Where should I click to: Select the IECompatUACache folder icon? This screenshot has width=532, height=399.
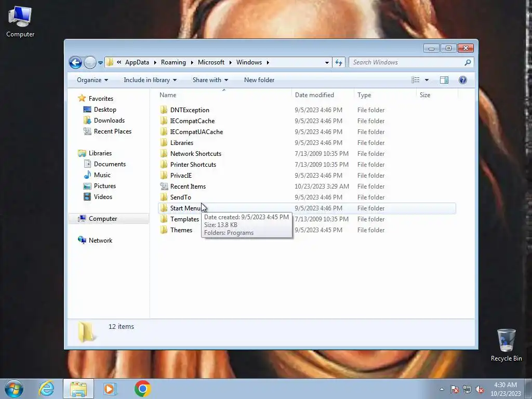164,131
